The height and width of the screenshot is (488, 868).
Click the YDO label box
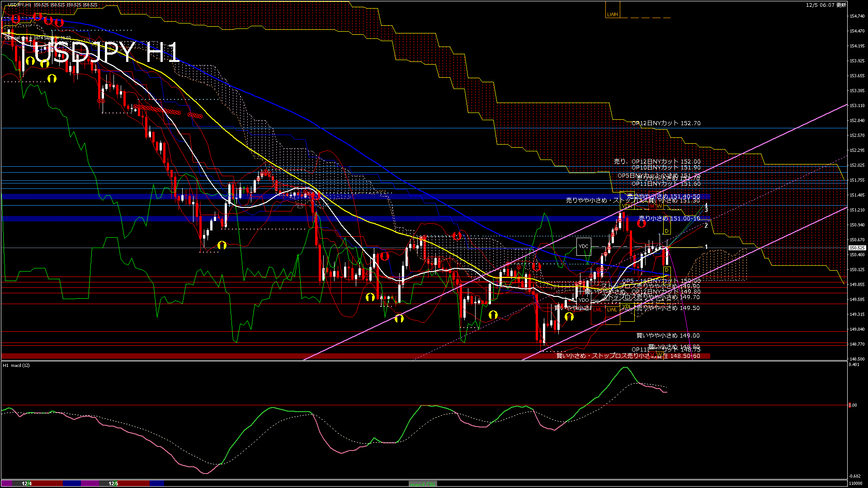click(x=584, y=300)
